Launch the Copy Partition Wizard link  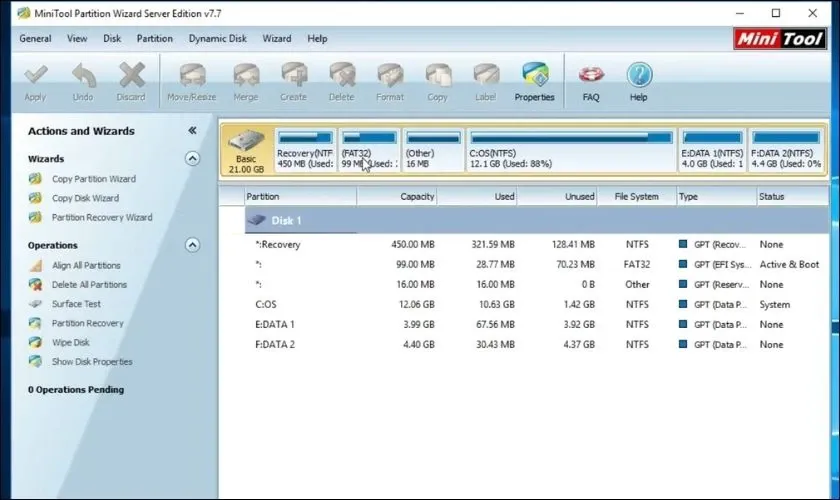pyautogui.click(x=93, y=179)
